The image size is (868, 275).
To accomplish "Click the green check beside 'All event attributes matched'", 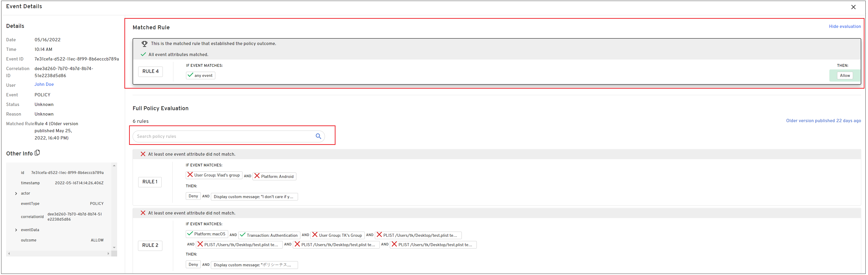I will [143, 55].
